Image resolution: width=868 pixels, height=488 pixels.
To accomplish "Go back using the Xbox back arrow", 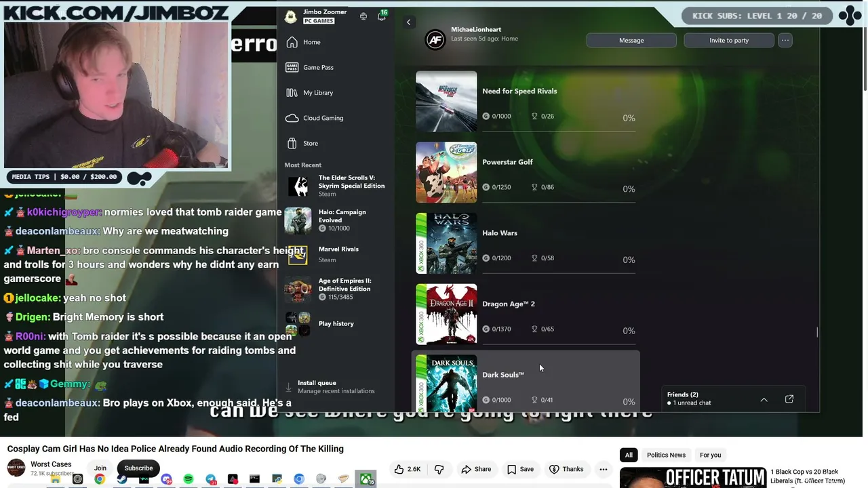I will coord(408,22).
